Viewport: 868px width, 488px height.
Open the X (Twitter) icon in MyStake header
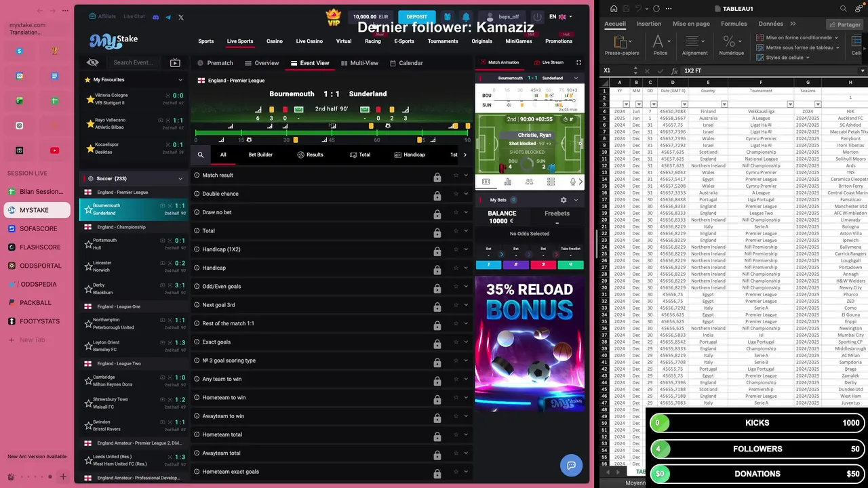(181, 17)
